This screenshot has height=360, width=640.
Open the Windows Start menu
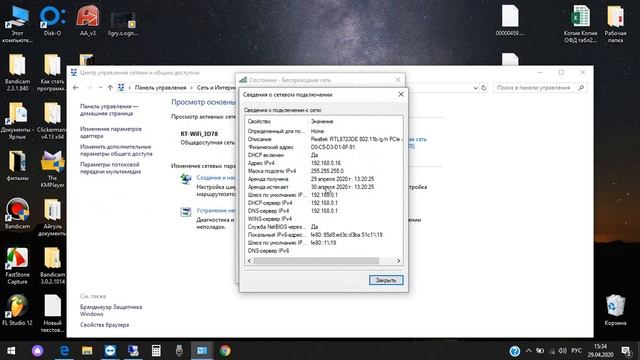[x=11, y=351]
